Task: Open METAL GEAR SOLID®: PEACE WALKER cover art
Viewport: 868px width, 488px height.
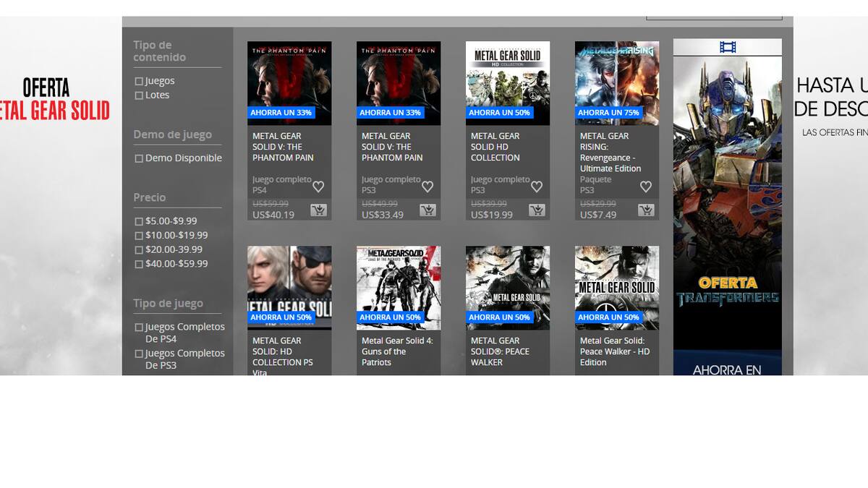Action: click(x=508, y=288)
